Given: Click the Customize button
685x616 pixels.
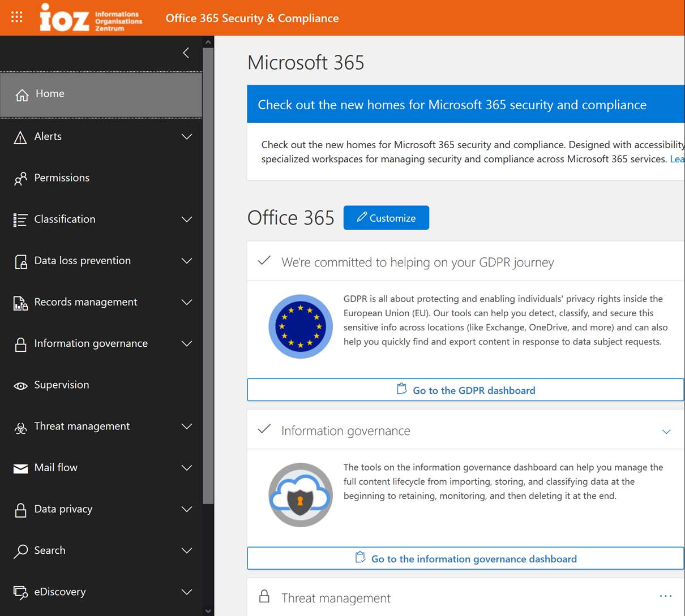Looking at the screenshot, I should coord(386,218).
